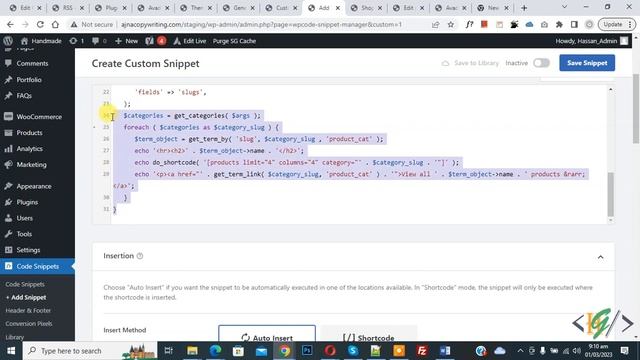Show hidden system tray icons chevron

(520, 351)
